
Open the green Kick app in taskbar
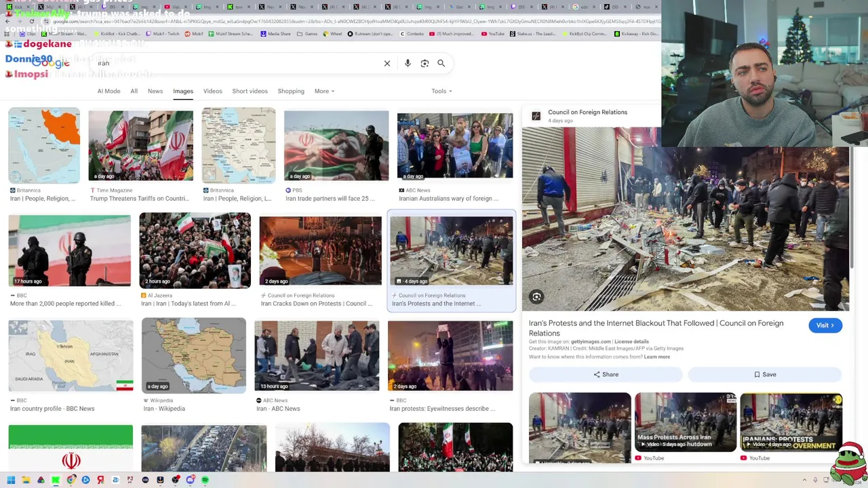[56, 480]
